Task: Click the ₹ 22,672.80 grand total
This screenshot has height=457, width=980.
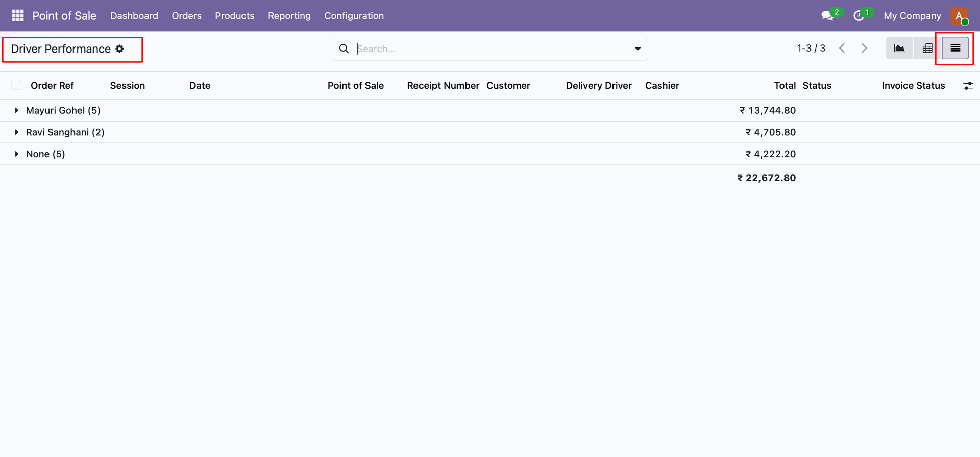Action: [766, 178]
